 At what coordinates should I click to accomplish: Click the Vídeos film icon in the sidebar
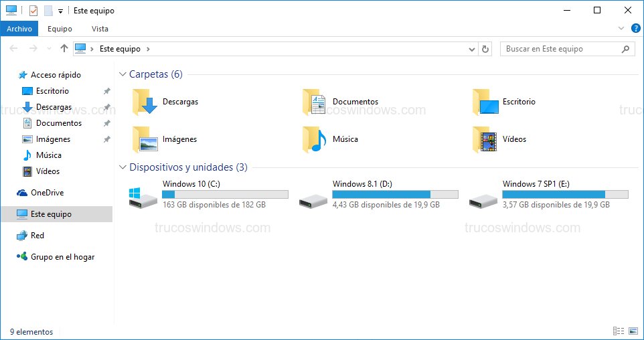coord(27,171)
